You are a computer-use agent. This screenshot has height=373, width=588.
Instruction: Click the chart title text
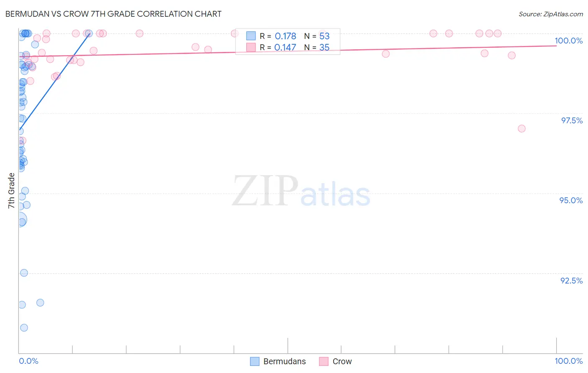point(113,14)
